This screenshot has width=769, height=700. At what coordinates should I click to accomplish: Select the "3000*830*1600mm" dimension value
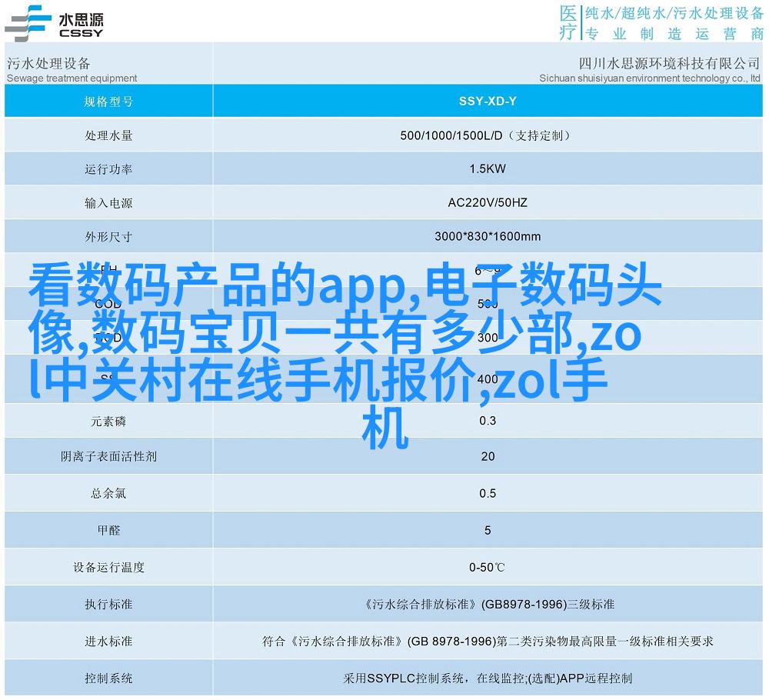[488, 236]
